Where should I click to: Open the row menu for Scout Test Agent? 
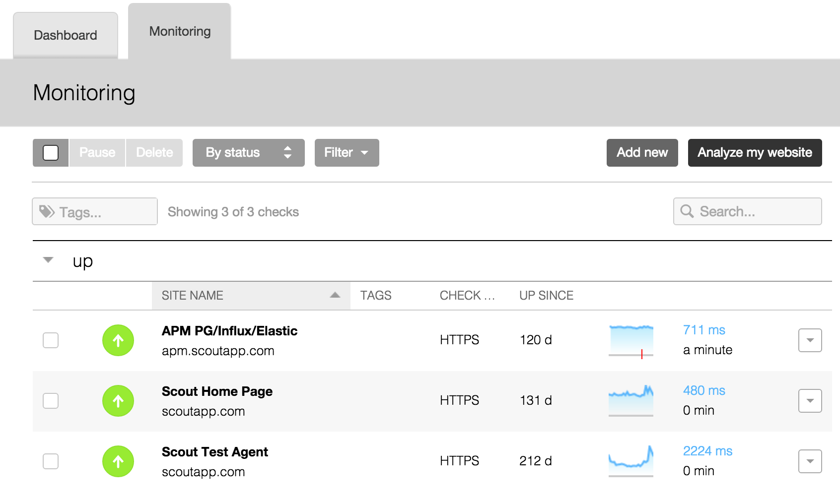[810, 461]
